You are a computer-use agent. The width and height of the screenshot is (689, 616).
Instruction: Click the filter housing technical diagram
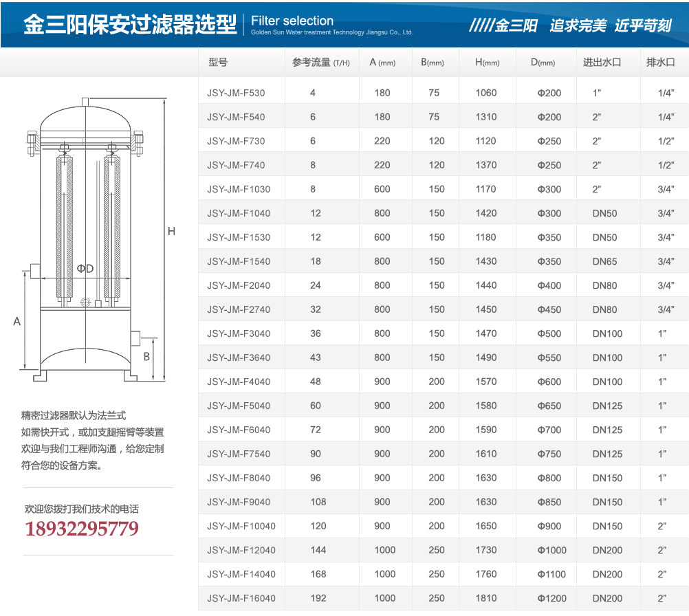[x=94, y=239]
